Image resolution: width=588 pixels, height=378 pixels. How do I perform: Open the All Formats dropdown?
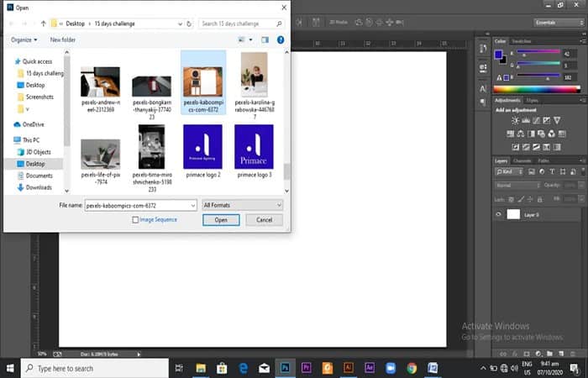click(242, 205)
